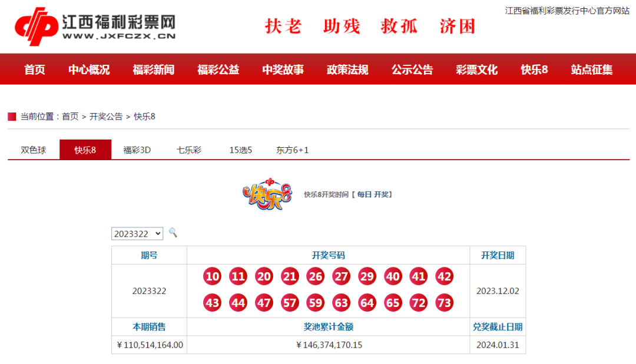Open 快乐8 in the red navigation bar

click(x=534, y=70)
